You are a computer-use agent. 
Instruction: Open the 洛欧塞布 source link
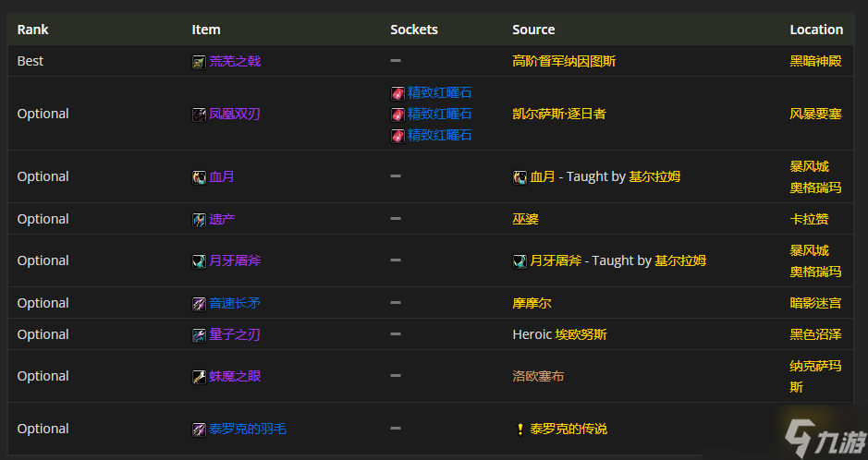coord(538,376)
